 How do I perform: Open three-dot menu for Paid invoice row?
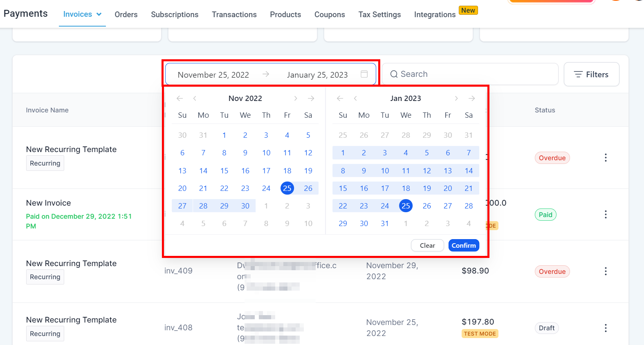[x=606, y=215]
